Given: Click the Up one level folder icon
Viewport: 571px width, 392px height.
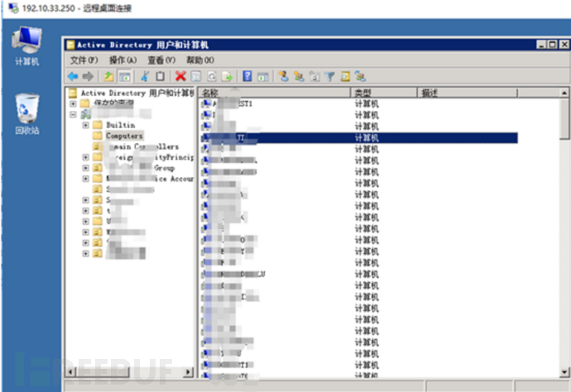Looking at the screenshot, I should 108,76.
